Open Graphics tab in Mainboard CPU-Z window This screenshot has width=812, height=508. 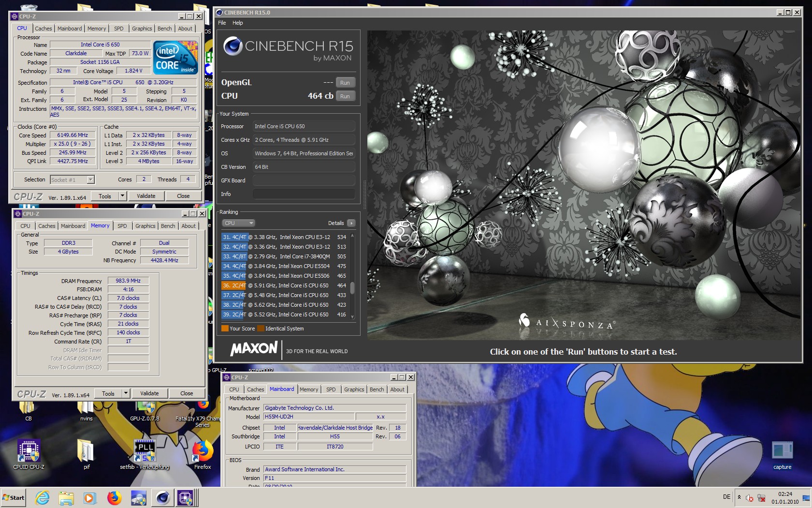[354, 389]
